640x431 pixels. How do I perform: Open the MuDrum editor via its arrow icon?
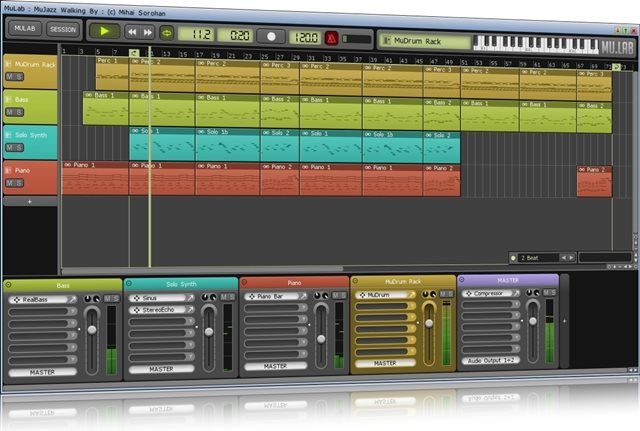click(x=411, y=294)
